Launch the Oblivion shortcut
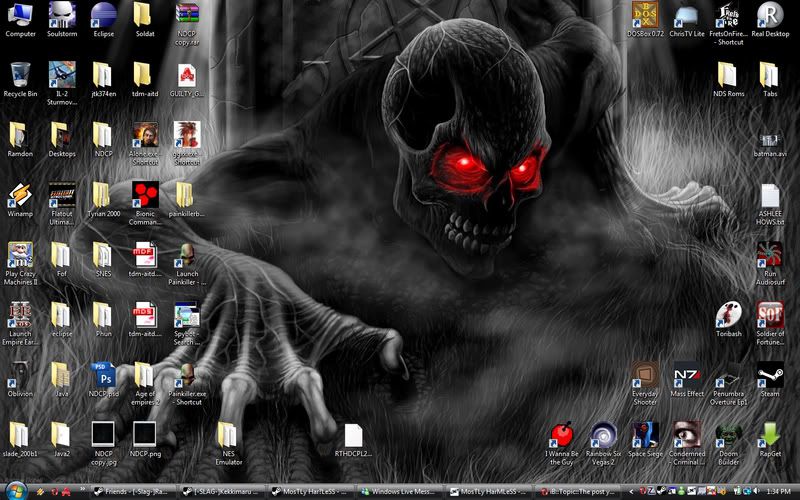The image size is (800, 500). 20,380
